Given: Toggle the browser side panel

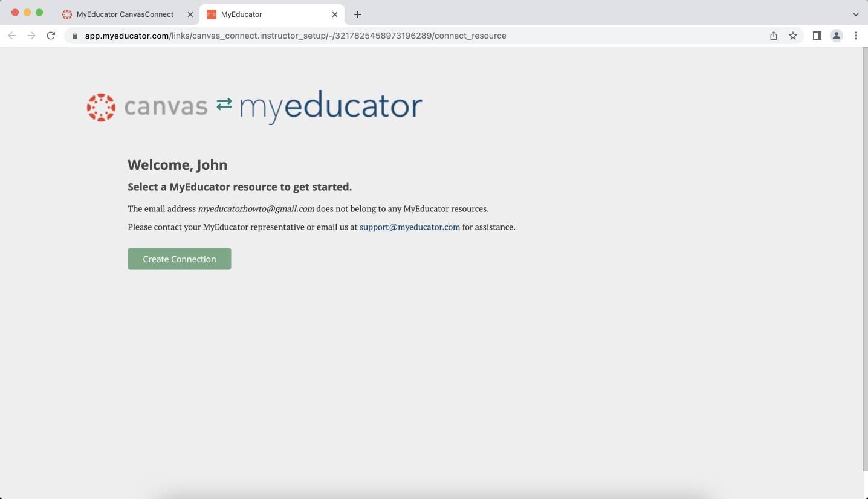Looking at the screenshot, I should tap(817, 36).
